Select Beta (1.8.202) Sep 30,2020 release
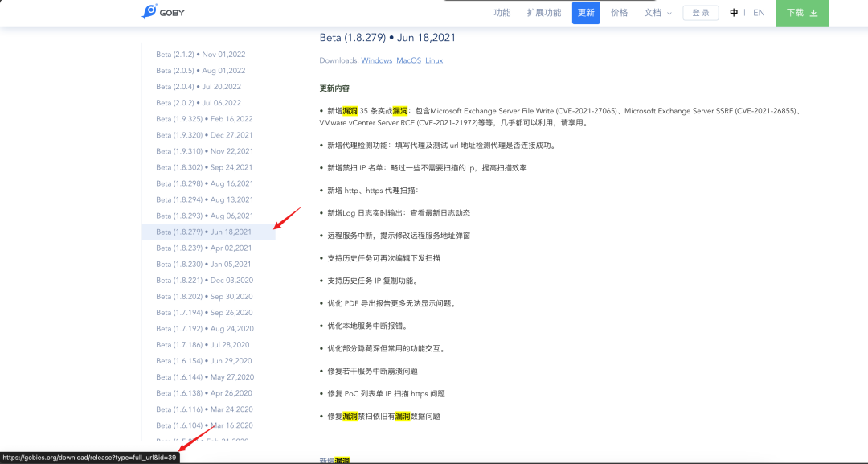 [204, 296]
